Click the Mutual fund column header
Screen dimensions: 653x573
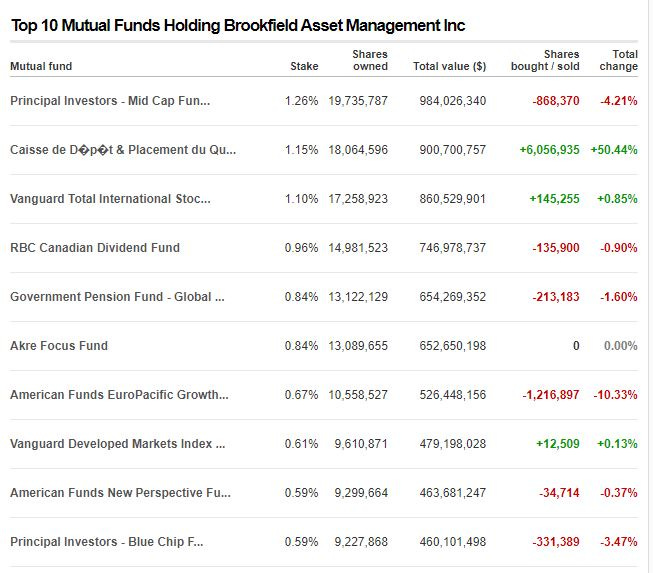[41, 66]
